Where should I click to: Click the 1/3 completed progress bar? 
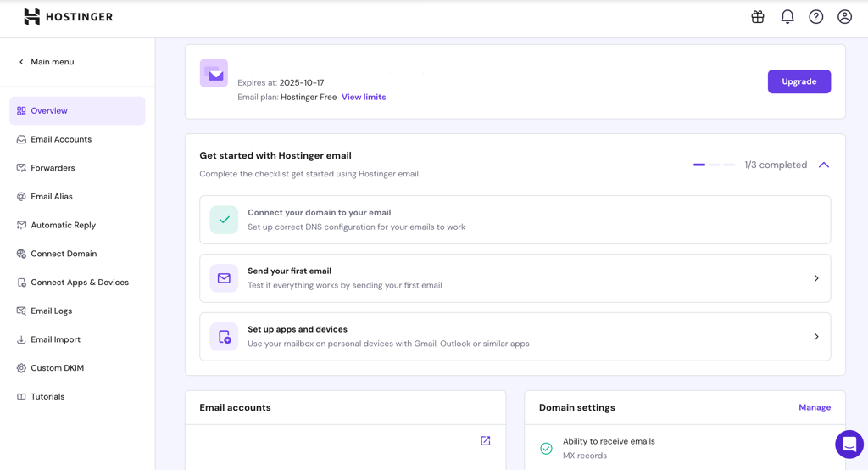click(x=714, y=165)
